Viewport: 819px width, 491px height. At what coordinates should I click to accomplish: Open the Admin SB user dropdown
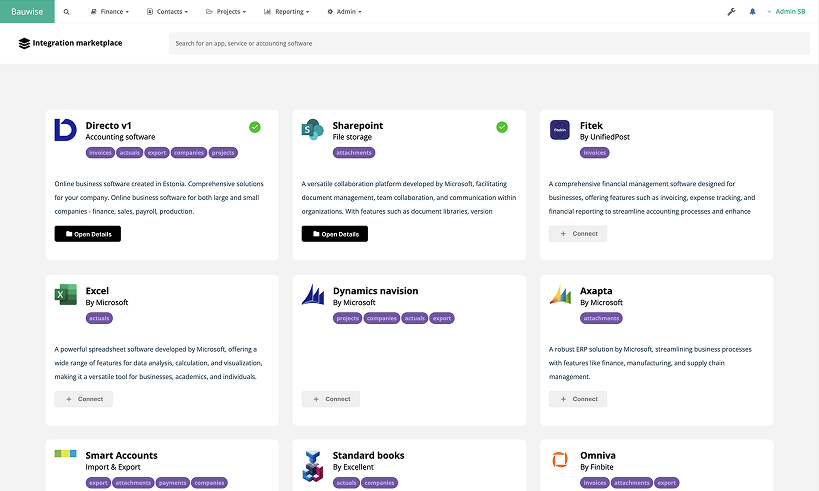[x=788, y=12]
